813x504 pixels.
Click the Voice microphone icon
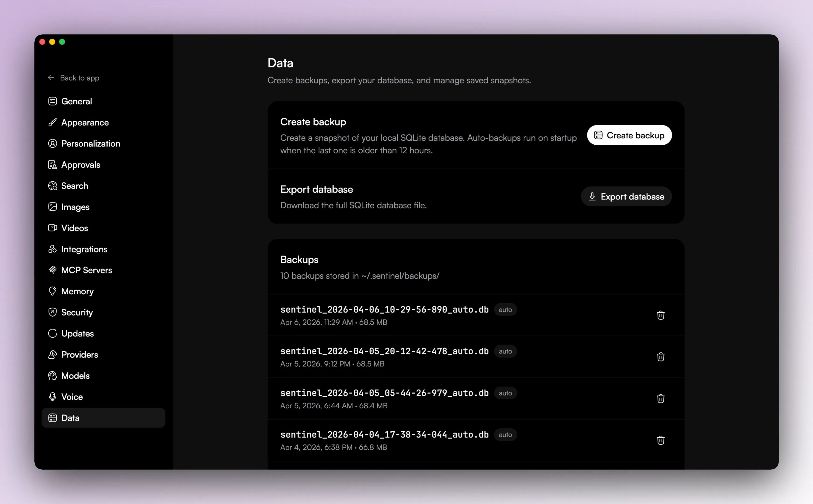[52, 397]
